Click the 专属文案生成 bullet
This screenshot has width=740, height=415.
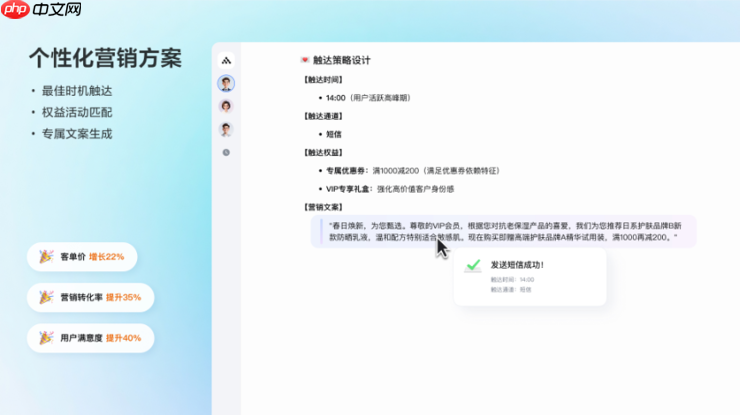[77, 134]
